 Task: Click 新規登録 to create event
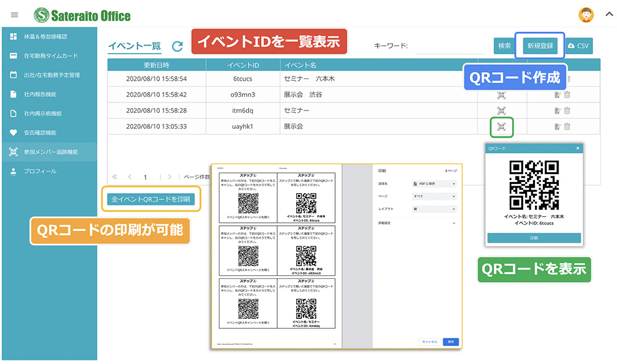point(540,46)
